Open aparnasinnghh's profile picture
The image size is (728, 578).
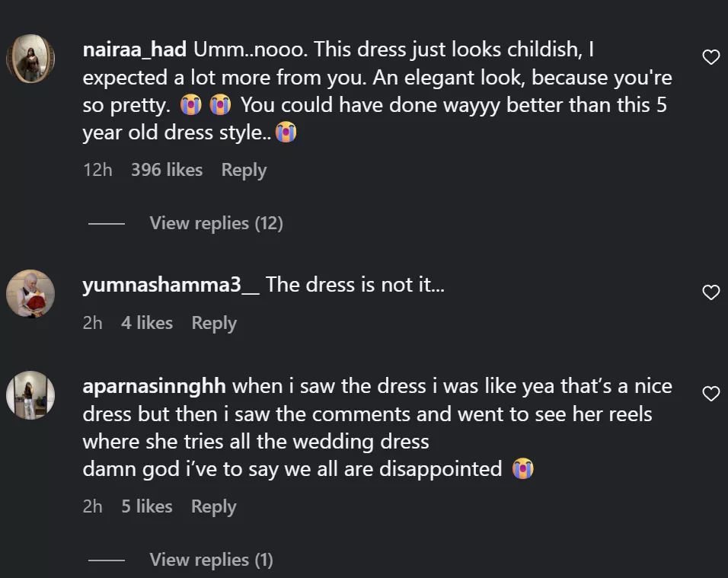pos(30,394)
